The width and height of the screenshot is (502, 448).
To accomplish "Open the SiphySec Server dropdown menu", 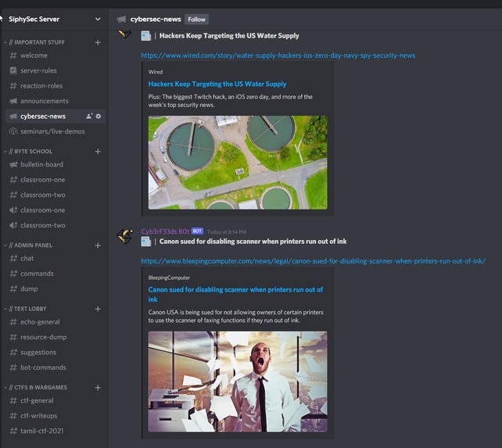I will pos(98,20).
